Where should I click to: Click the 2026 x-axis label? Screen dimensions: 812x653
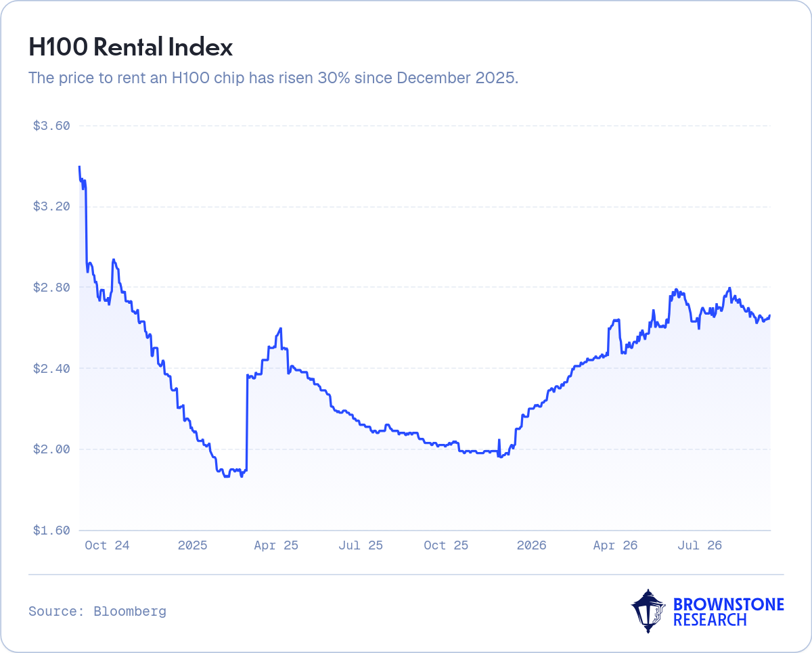coord(531,545)
